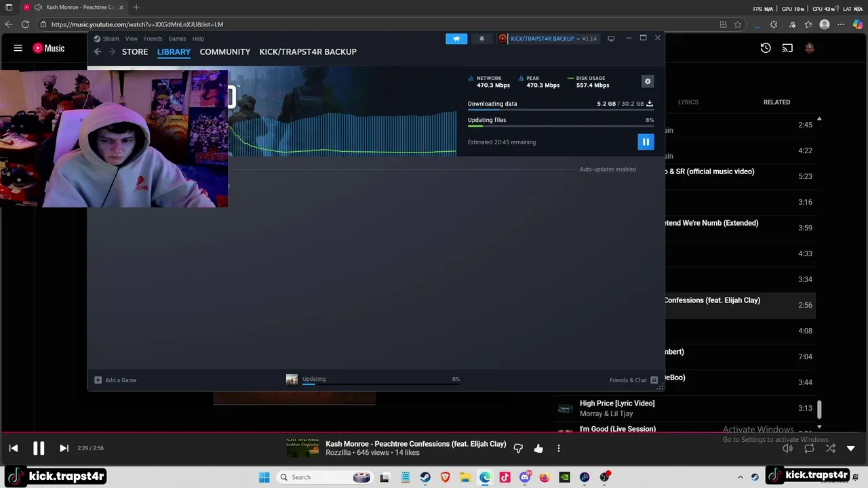Click the Windows taskbar Search box
Image resolution: width=868 pixels, height=488 pixels.
click(325, 477)
